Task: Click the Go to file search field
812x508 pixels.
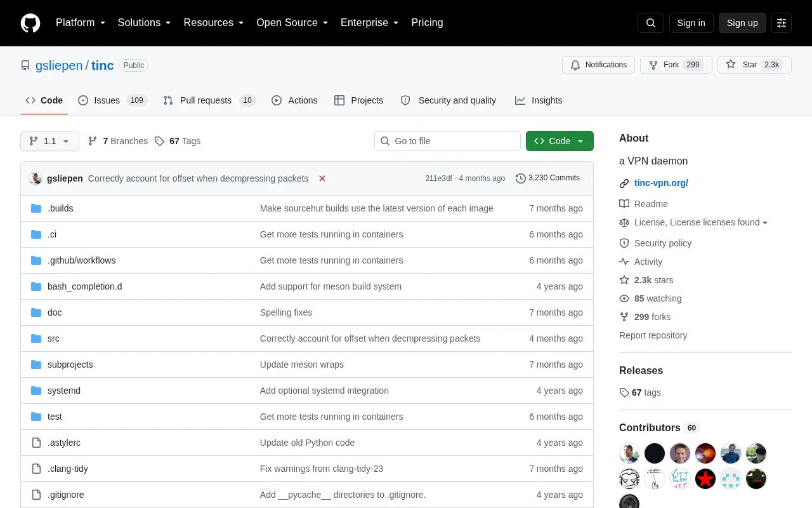Action: pos(447,141)
